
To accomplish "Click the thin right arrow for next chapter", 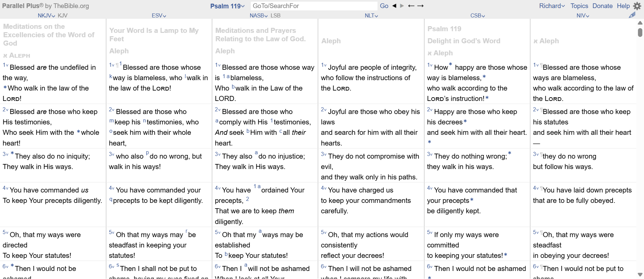I will [x=420, y=6].
